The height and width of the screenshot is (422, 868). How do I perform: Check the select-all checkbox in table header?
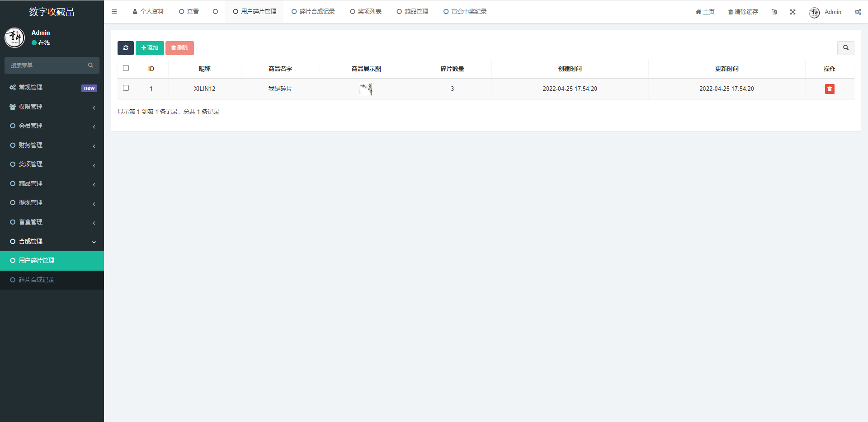click(x=126, y=68)
